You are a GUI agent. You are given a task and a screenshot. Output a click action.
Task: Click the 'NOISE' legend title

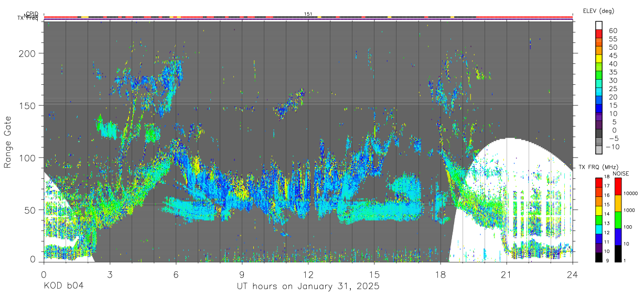pyautogui.click(x=621, y=173)
